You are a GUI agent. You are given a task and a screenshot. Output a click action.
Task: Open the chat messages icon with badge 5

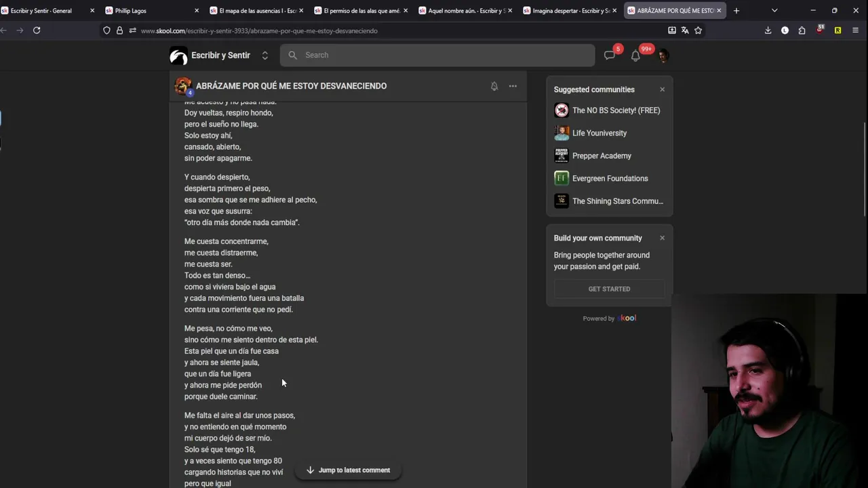[x=610, y=56]
